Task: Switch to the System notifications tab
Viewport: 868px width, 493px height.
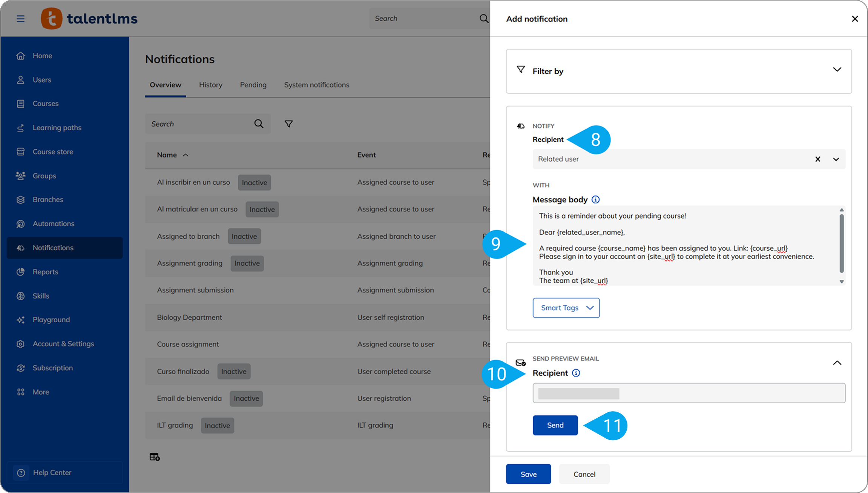Action: (316, 85)
